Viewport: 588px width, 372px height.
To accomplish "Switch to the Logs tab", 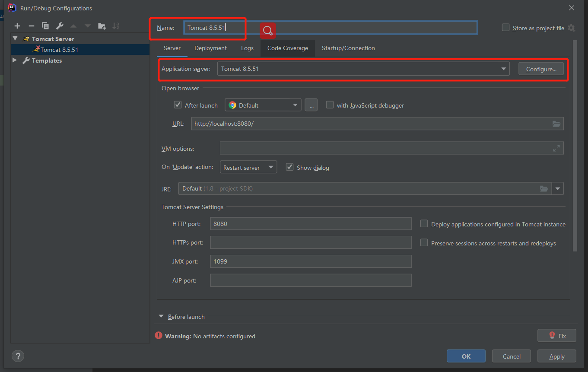I will (247, 48).
